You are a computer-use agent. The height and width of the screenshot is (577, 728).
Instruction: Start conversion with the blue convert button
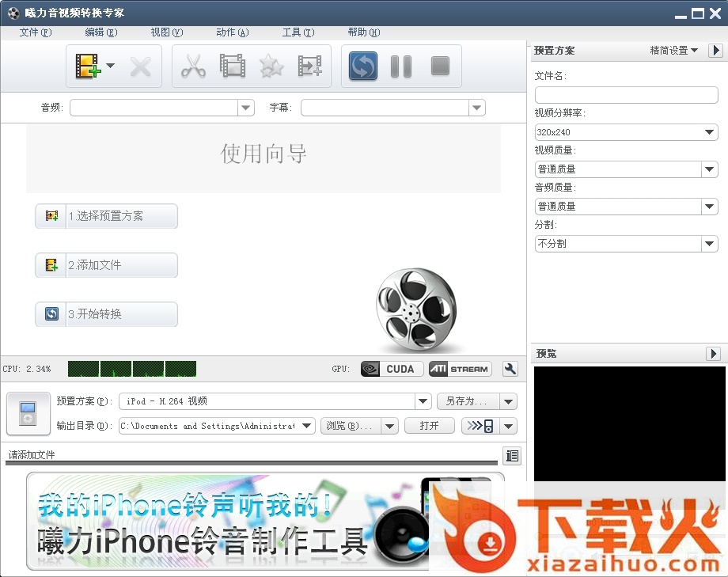362,66
